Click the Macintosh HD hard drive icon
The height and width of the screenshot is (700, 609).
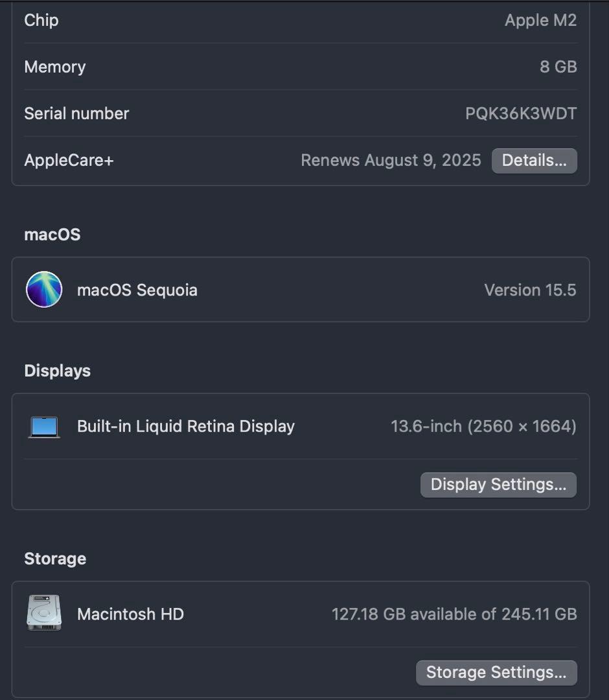(x=43, y=614)
